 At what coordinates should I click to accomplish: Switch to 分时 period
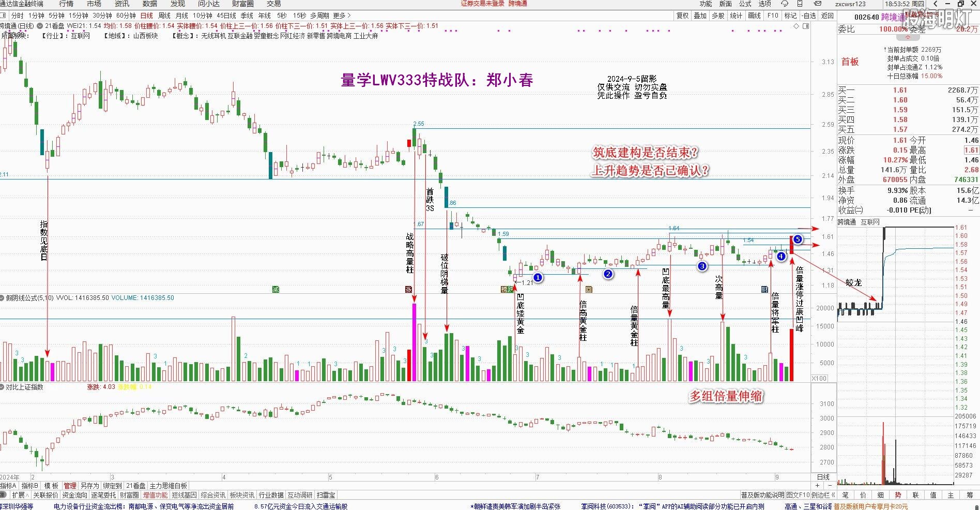(17, 16)
